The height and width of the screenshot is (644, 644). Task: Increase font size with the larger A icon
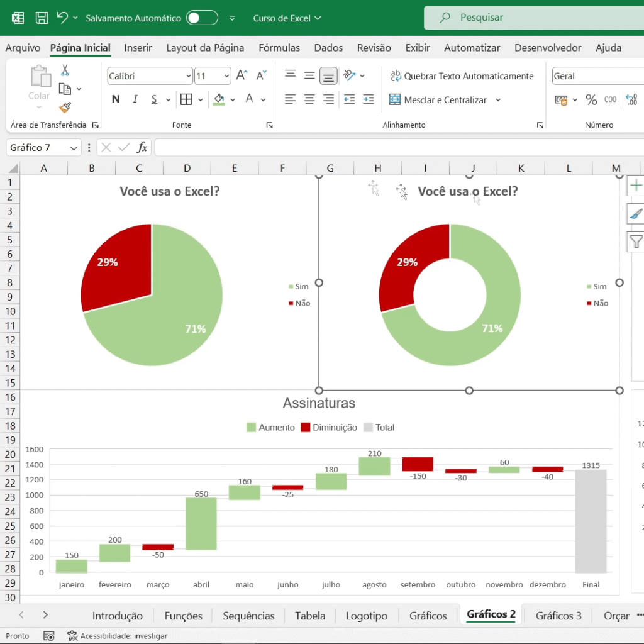pos(241,75)
